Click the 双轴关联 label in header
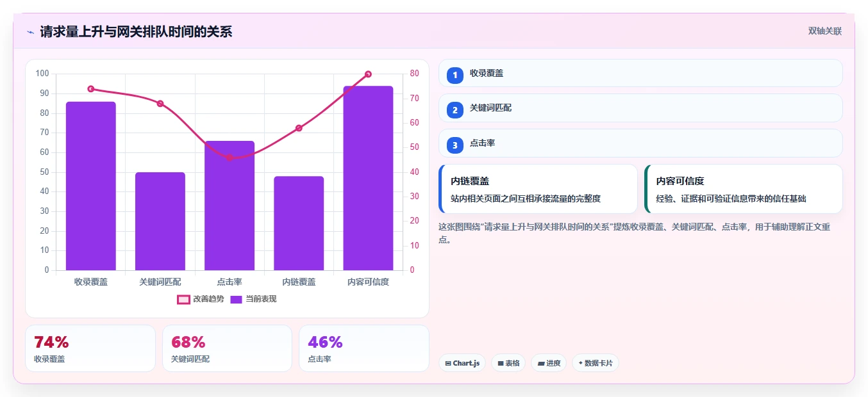 824,31
